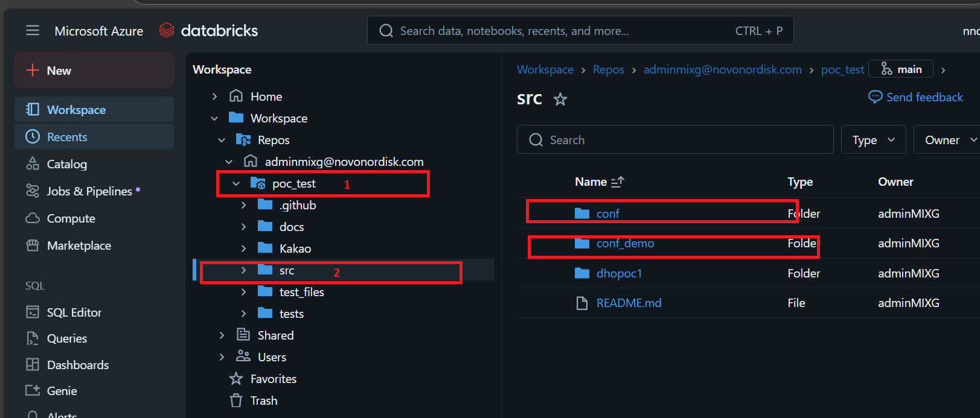Click the breadcrumb overflow chevron after main
This screenshot has width=980, height=418.
943,70
